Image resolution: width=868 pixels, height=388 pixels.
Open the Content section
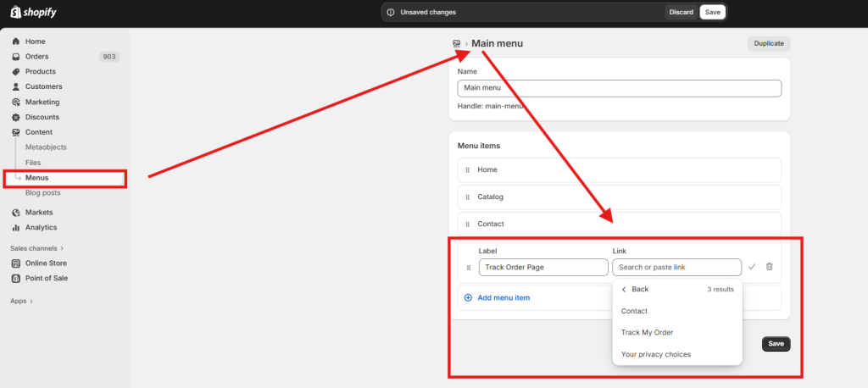coord(39,132)
